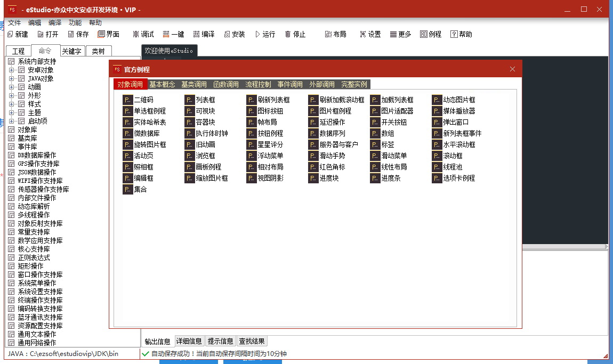Open the 文件 menu
613x364 pixels.
click(14, 23)
